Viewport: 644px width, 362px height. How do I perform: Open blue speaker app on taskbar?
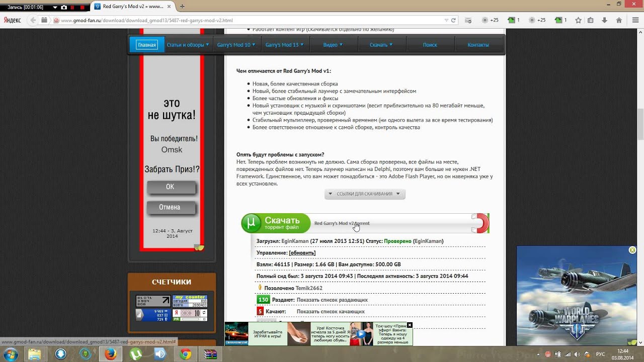click(160, 354)
